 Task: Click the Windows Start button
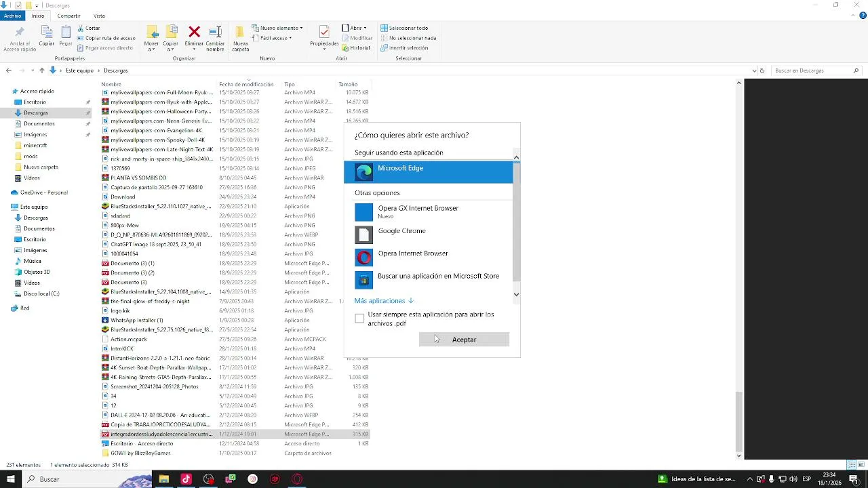click(x=10, y=479)
